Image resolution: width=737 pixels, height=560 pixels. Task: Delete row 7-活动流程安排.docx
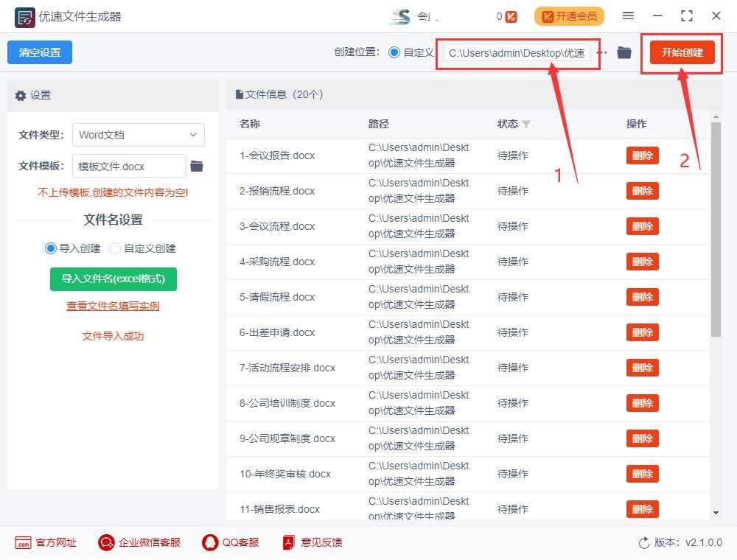pos(642,368)
